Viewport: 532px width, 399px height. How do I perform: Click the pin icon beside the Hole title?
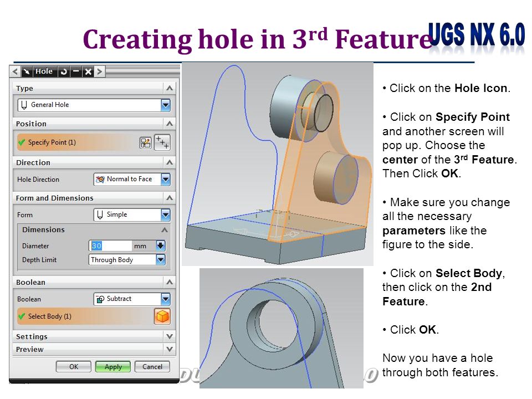tap(27, 71)
